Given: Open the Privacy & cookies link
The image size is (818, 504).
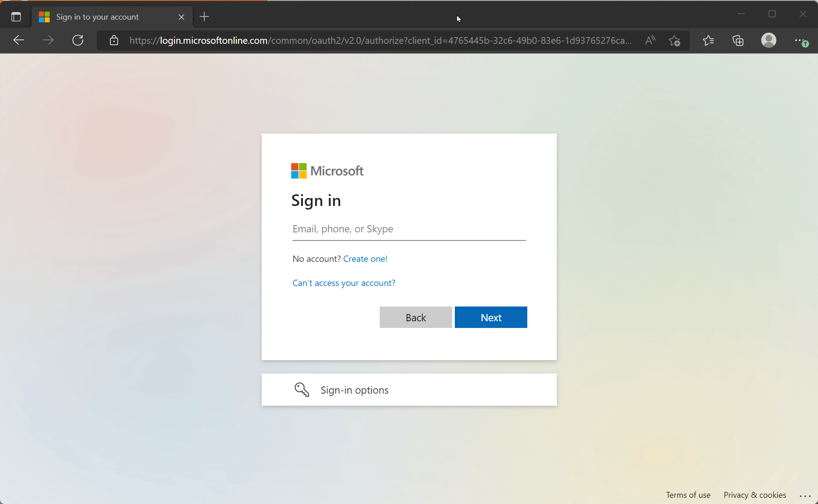Looking at the screenshot, I should point(755,495).
